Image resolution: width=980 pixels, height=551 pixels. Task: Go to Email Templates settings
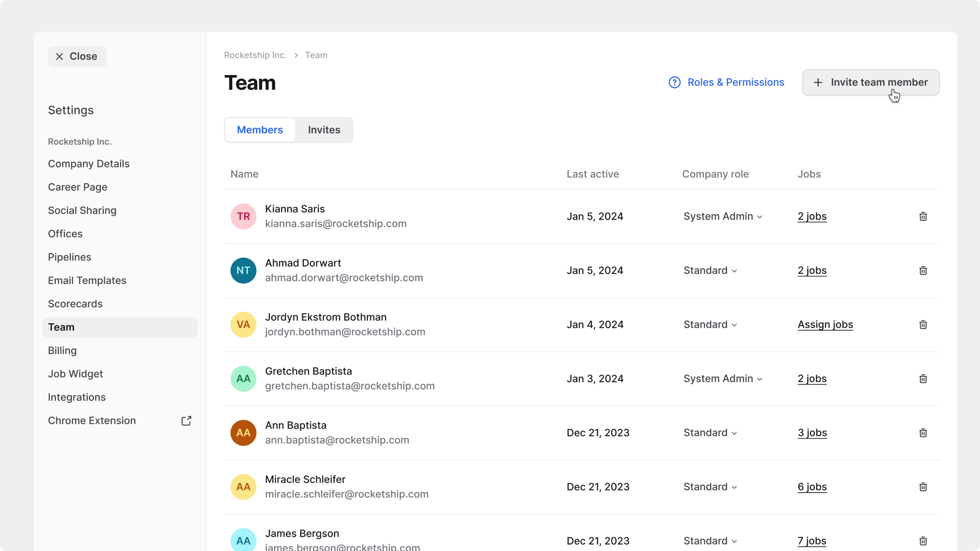(x=87, y=280)
